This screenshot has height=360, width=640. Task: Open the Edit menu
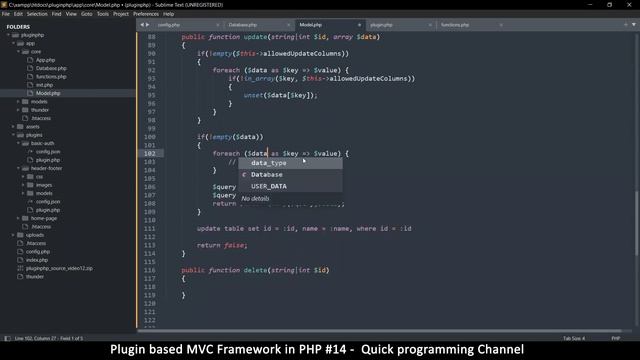coord(18,14)
